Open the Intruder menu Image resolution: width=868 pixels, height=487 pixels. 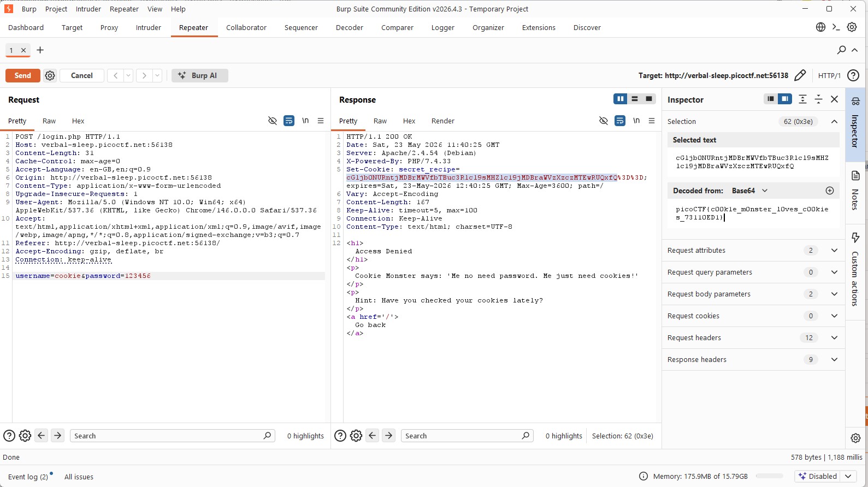coord(88,9)
